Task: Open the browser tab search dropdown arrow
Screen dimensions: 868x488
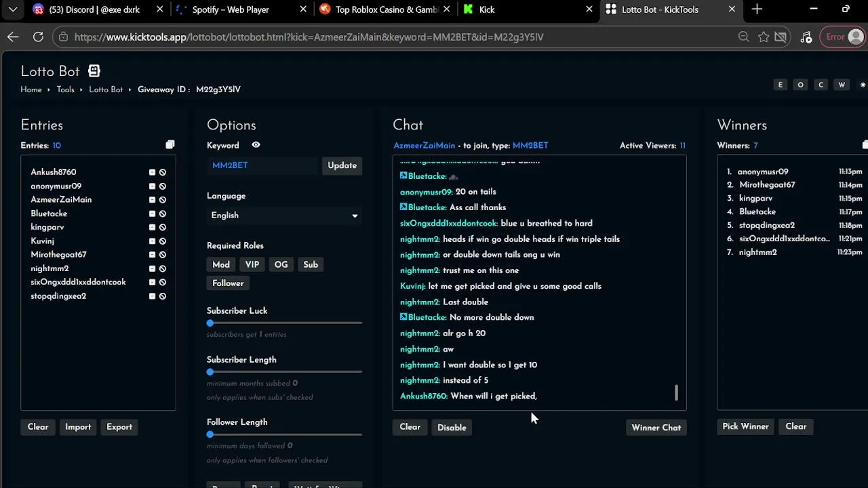Action: pyautogui.click(x=13, y=9)
